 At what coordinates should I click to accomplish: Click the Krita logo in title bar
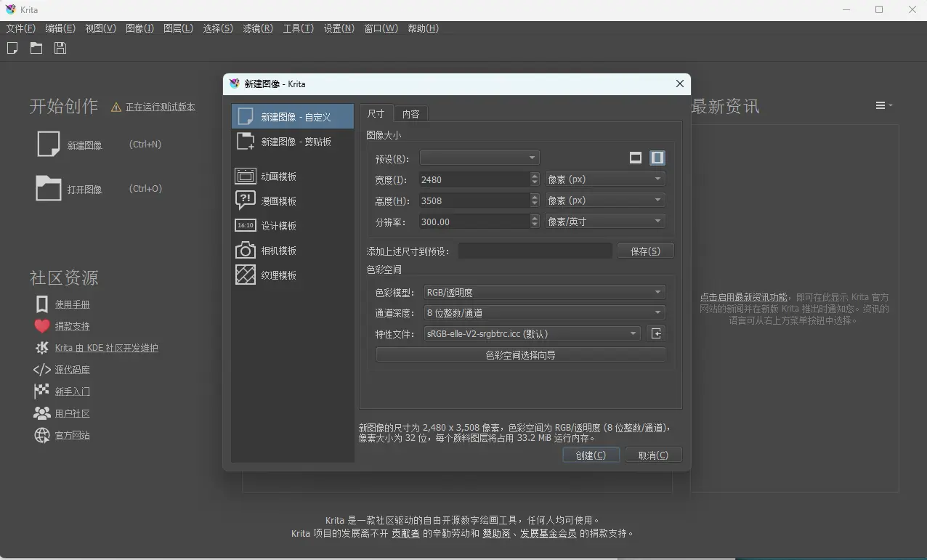pyautogui.click(x=11, y=10)
